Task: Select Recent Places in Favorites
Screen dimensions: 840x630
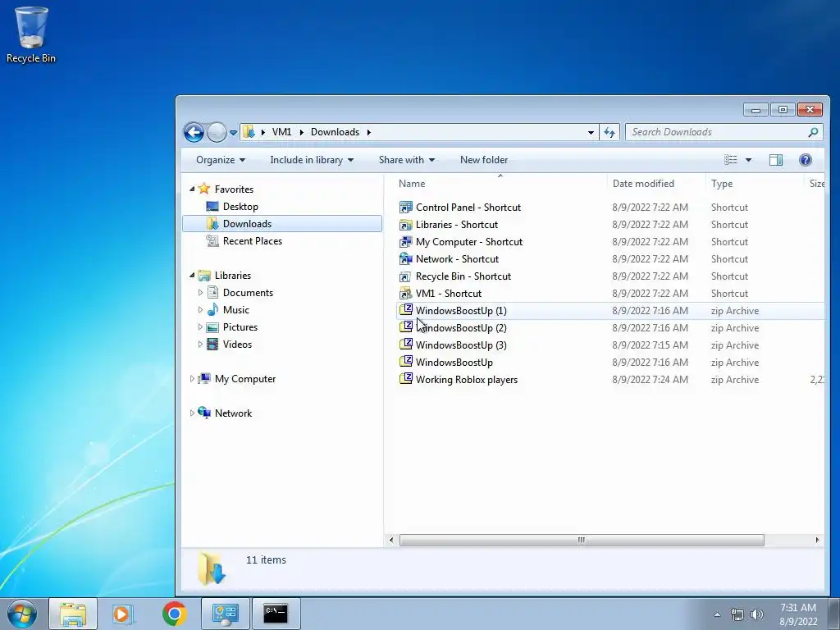Action: 253,241
